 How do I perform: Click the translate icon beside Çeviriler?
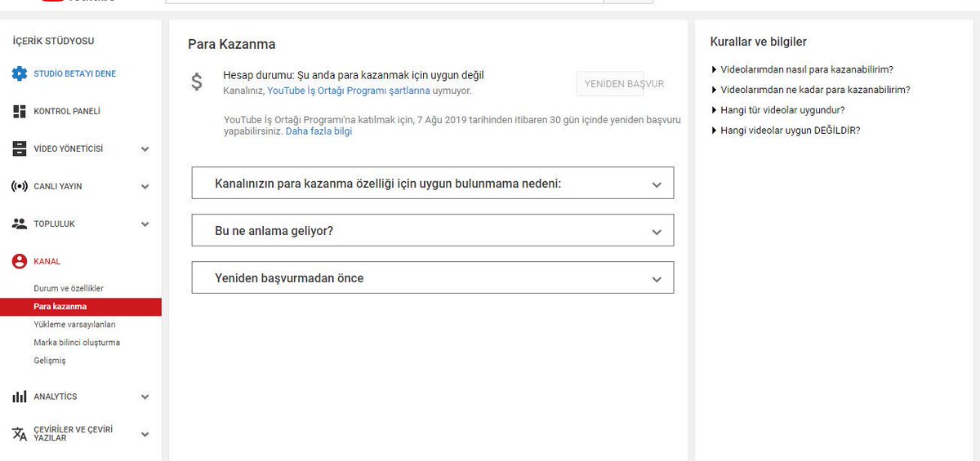20,433
